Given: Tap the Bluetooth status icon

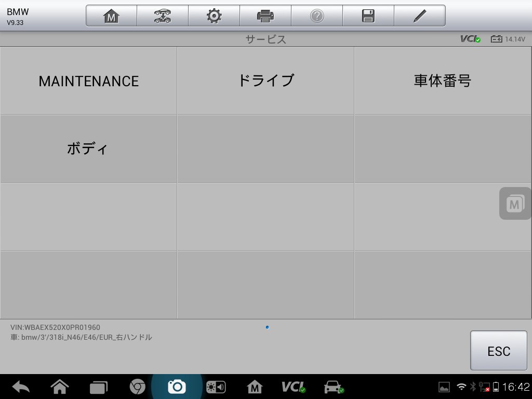Looking at the screenshot, I should (x=473, y=387).
